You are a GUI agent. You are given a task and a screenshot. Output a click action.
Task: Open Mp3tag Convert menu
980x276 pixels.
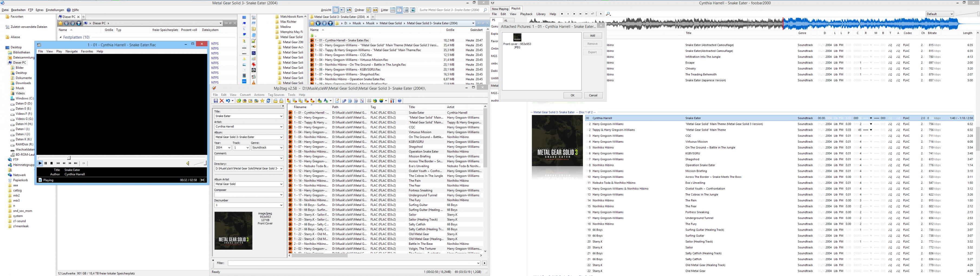(x=245, y=95)
